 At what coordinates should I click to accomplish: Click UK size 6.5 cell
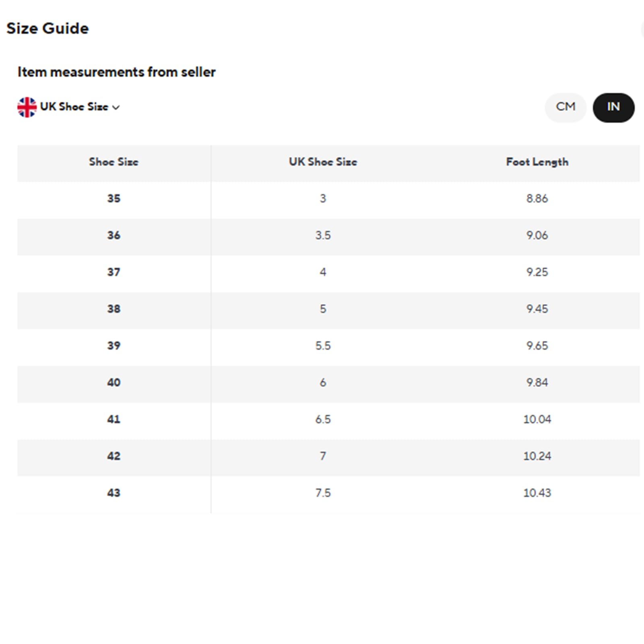click(x=323, y=420)
